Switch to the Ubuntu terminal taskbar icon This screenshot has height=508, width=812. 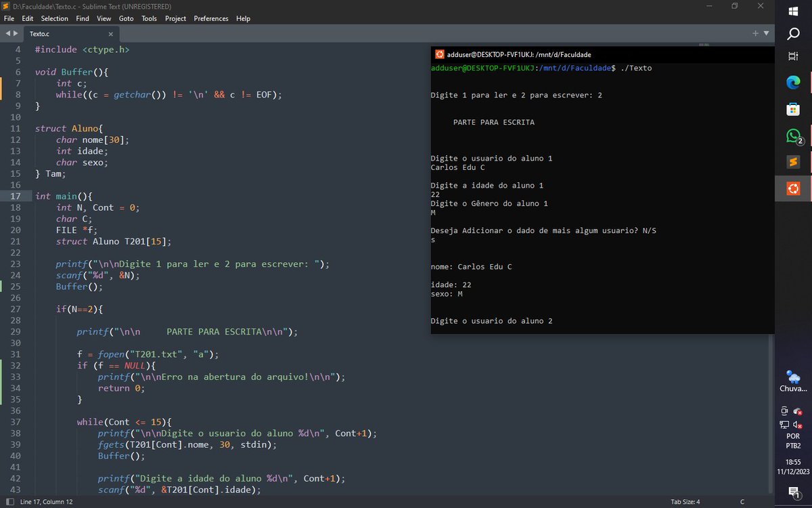click(793, 188)
